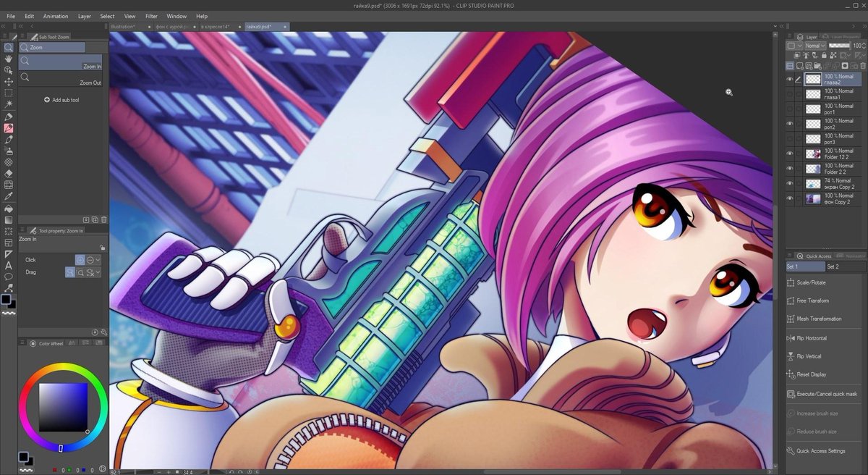This screenshot has width=868, height=475.
Task: Open Drag setting dropdown in Tool property
Action: (x=98, y=272)
